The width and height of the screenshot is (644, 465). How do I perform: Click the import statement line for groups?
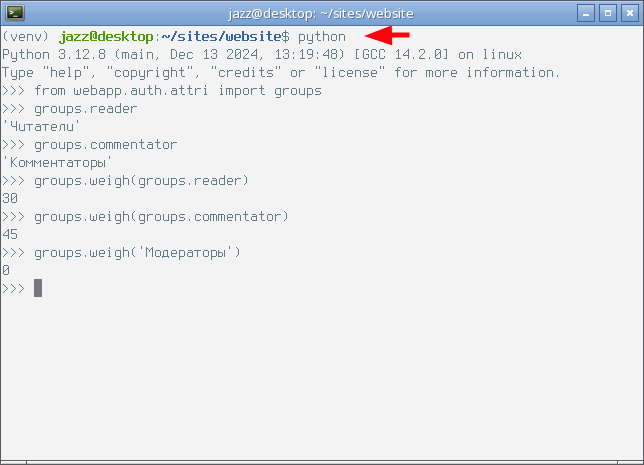point(162,91)
